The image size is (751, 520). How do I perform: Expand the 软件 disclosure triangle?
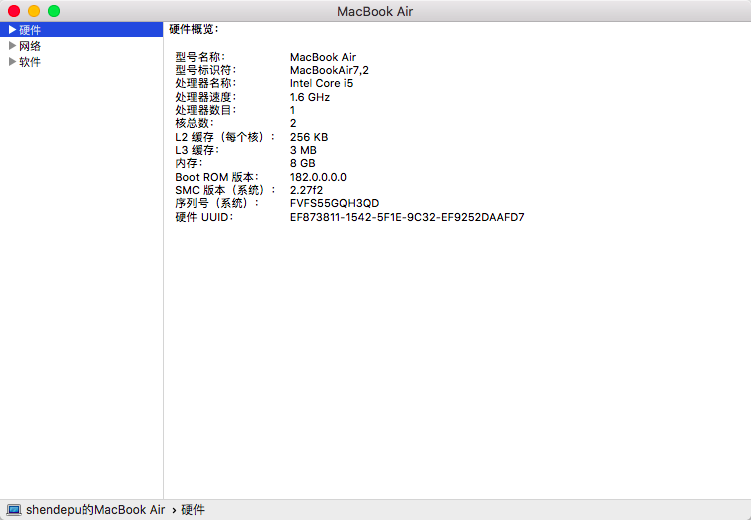click(x=12, y=62)
